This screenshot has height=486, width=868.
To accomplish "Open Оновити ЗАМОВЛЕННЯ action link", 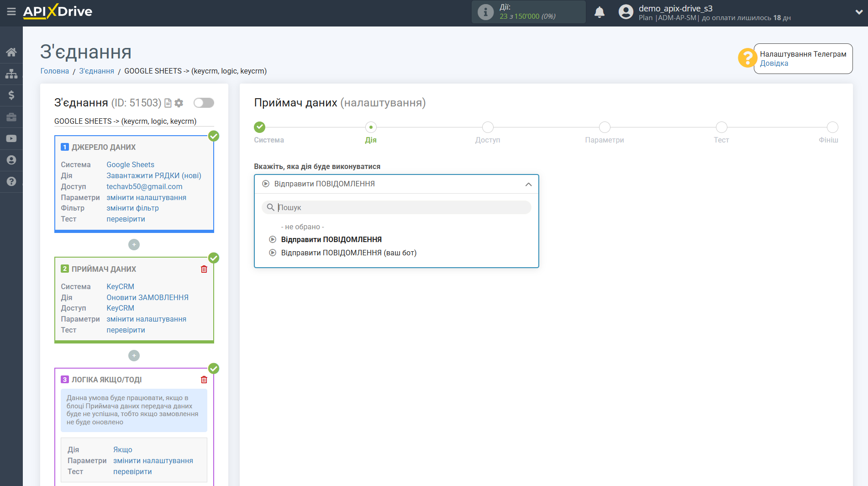I will (147, 297).
